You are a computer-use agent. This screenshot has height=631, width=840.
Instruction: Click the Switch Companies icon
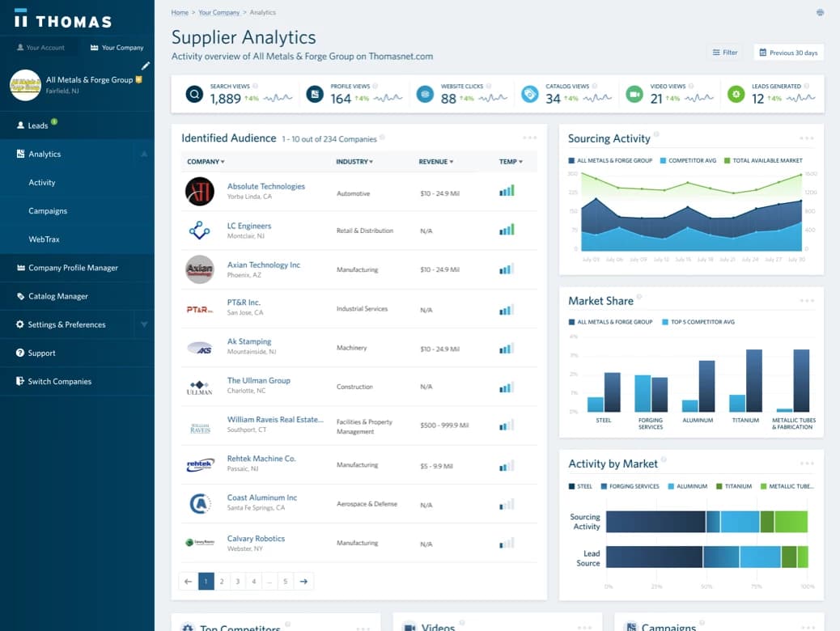point(20,381)
